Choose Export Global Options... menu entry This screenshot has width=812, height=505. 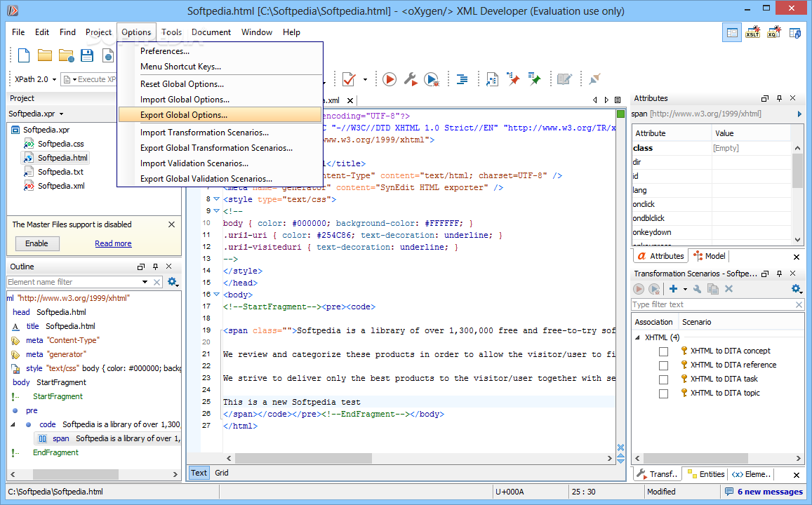220,115
